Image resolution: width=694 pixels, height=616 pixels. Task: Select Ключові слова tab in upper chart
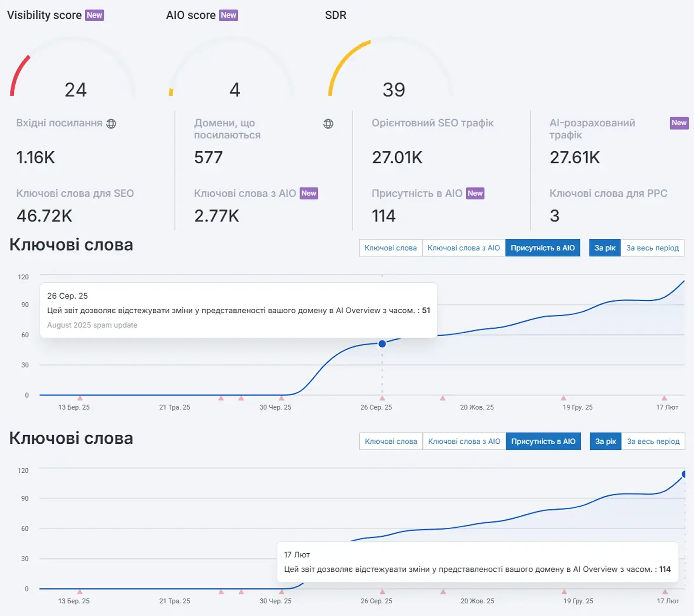pyautogui.click(x=390, y=248)
